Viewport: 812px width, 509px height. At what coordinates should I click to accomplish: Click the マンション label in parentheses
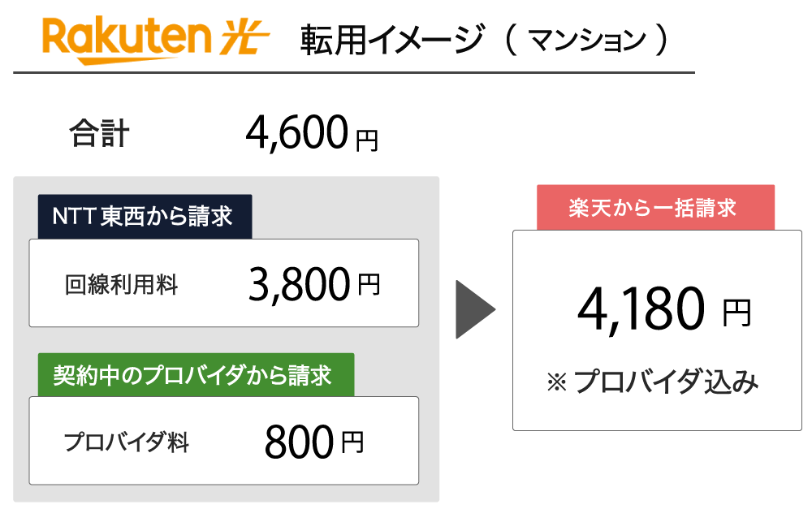point(586,40)
